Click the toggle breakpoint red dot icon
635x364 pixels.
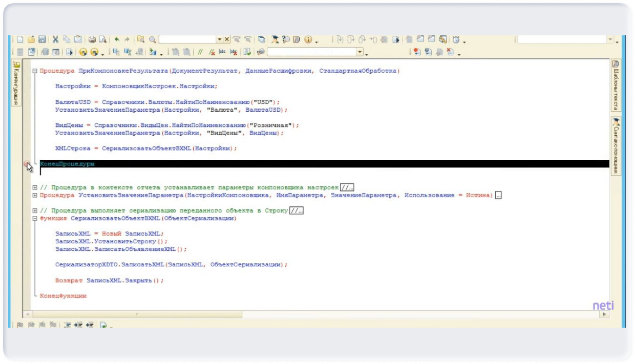(x=416, y=52)
